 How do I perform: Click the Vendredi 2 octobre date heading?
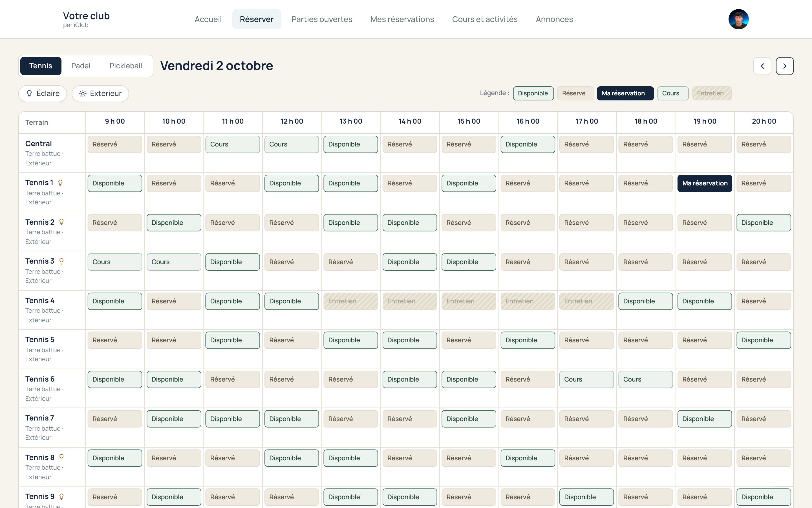tap(217, 66)
